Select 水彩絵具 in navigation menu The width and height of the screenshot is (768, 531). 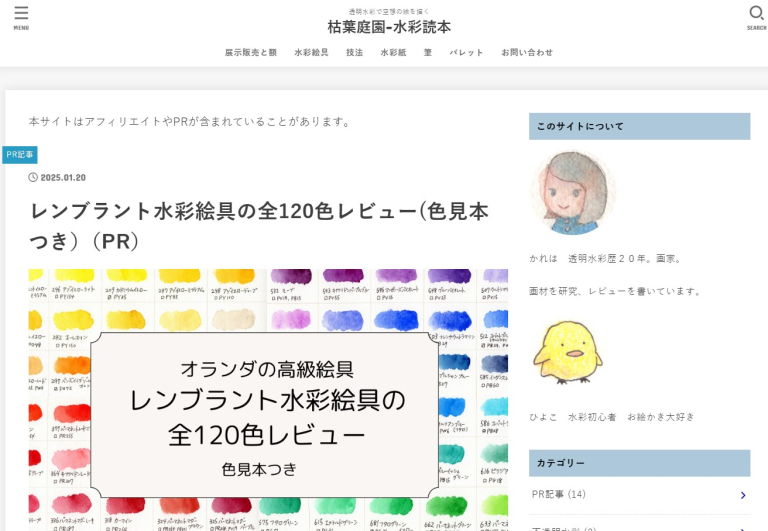tap(311, 52)
